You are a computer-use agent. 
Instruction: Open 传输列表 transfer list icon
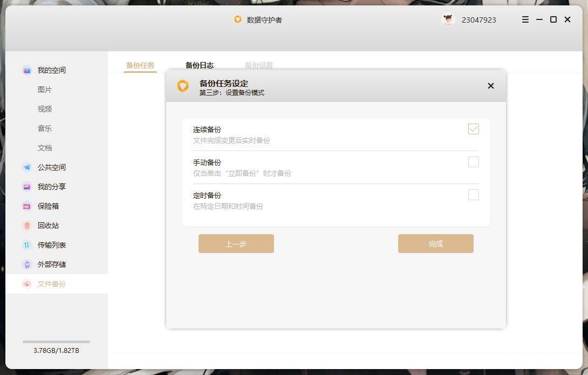26,244
